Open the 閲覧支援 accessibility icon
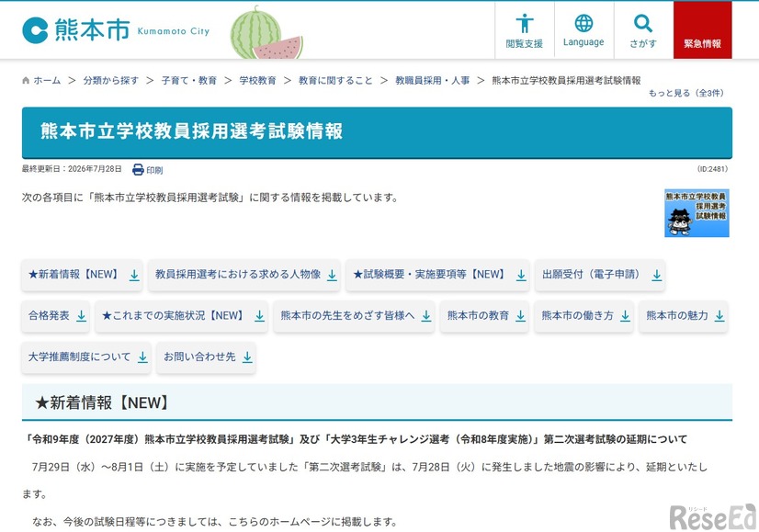The height and width of the screenshot is (532, 759). click(x=525, y=30)
